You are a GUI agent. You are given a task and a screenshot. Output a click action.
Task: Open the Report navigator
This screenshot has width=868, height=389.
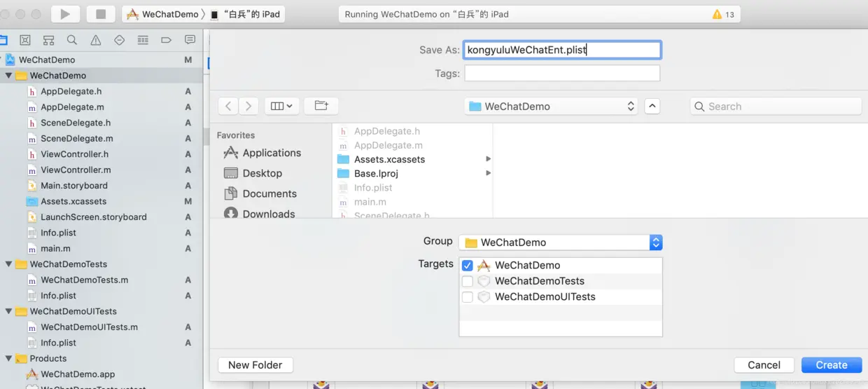point(190,40)
